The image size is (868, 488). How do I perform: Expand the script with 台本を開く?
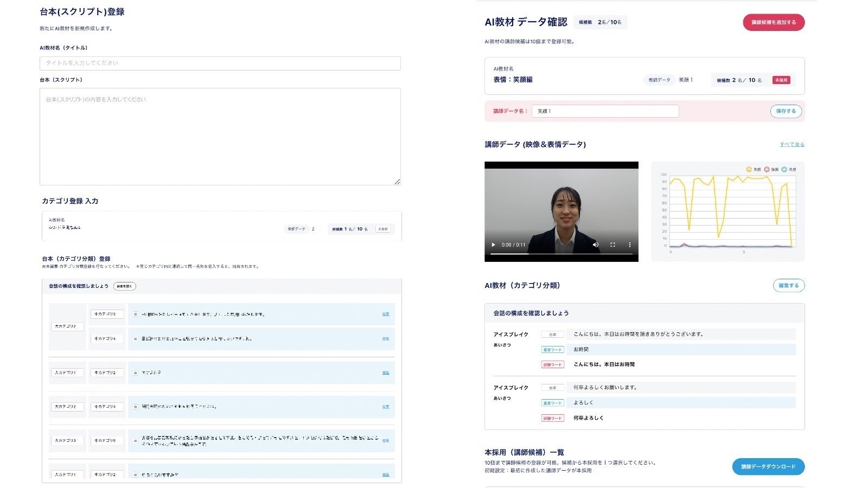pos(125,286)
